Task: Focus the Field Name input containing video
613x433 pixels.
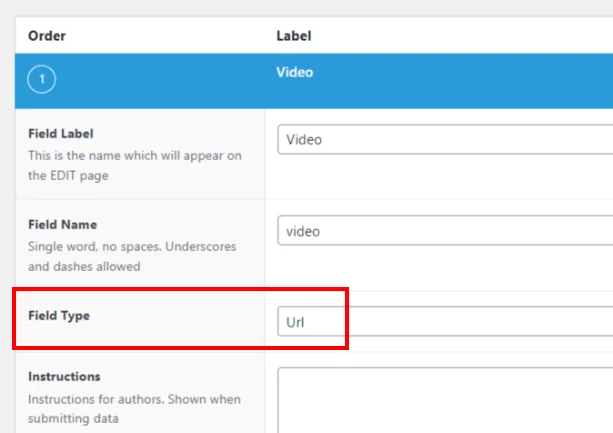Action: click(445, 231)
